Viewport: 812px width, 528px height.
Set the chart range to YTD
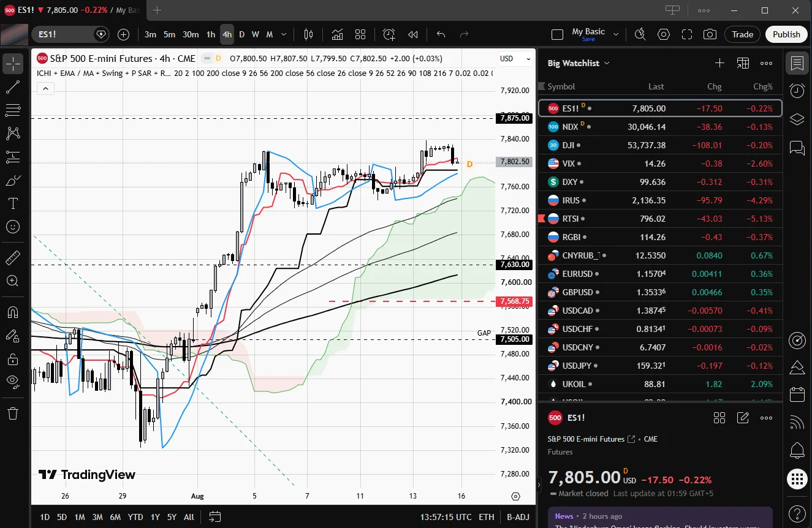click(135, 517)
